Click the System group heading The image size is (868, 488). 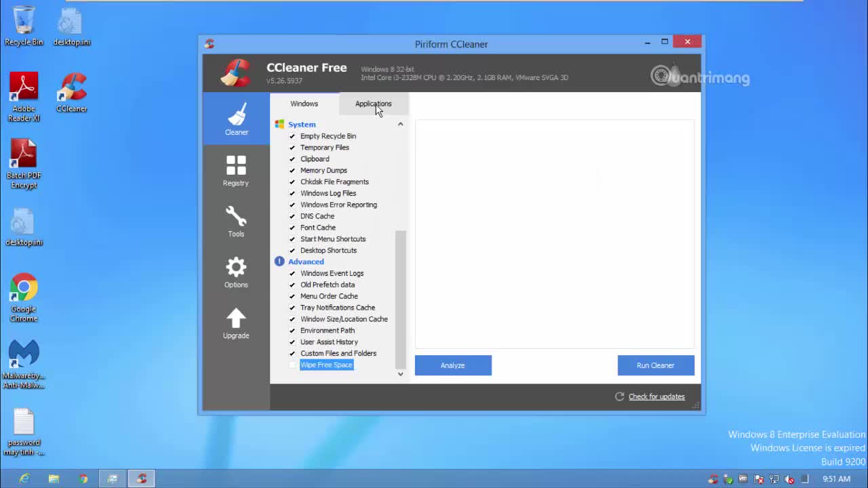click(x=302, y=124)
